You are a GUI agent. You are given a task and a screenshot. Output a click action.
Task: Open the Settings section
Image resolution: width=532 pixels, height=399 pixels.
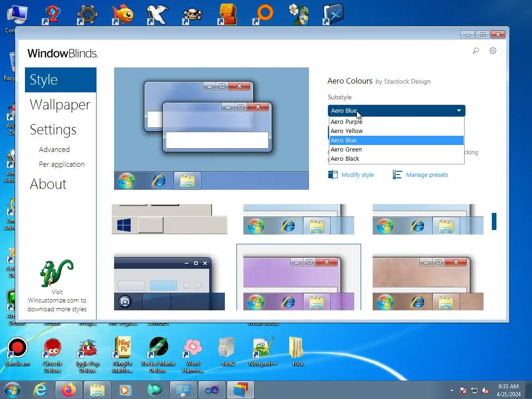point(53,130)
